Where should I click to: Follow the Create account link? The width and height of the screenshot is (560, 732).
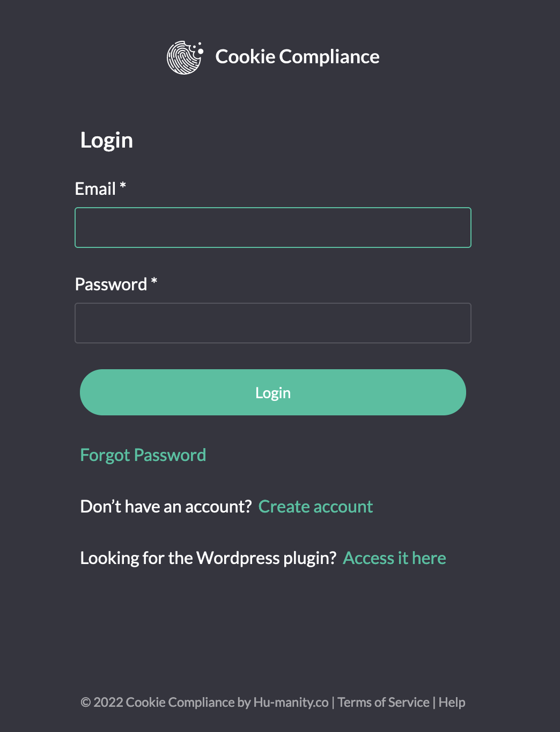(315, 507)
